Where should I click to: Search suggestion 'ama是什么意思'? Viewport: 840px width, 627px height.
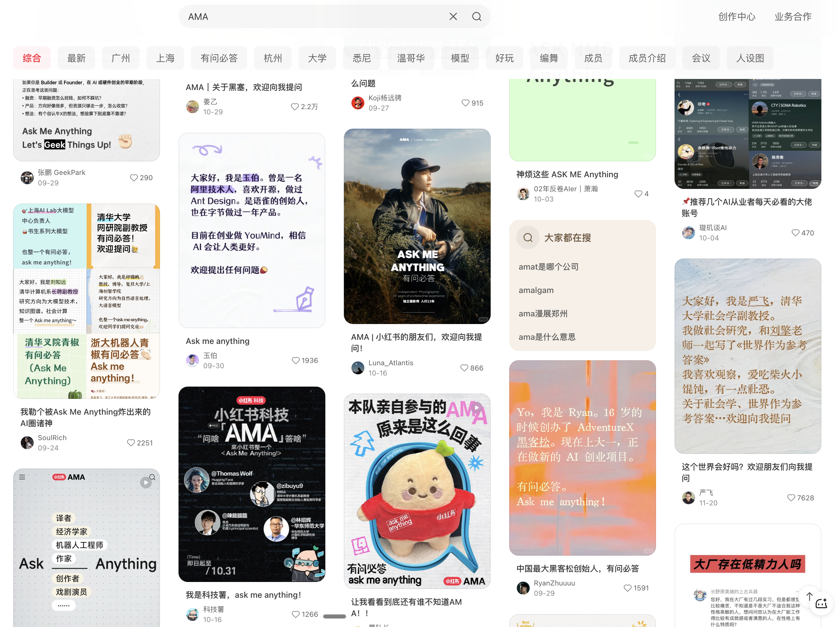pos(547,337)
